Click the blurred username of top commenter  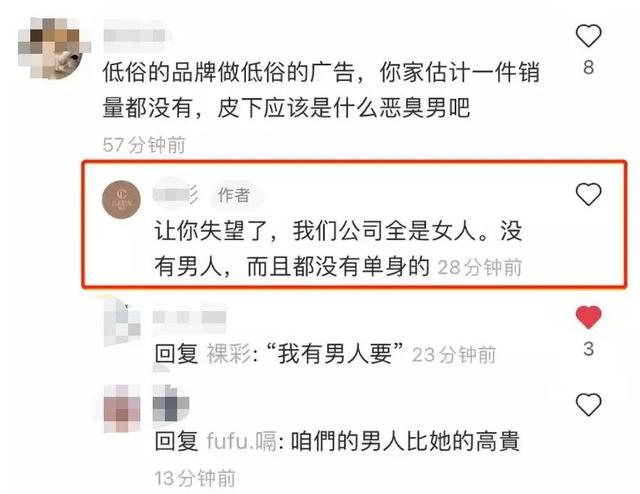136,36
